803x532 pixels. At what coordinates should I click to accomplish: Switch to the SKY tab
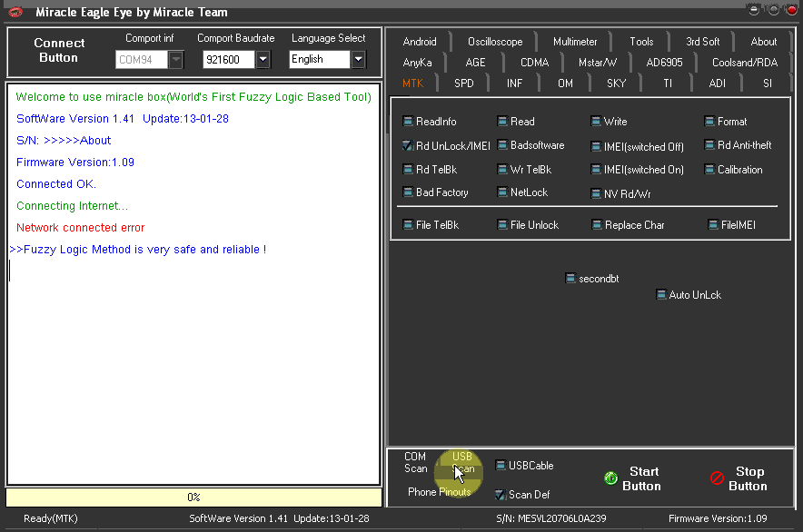click(x=616, y=84)
